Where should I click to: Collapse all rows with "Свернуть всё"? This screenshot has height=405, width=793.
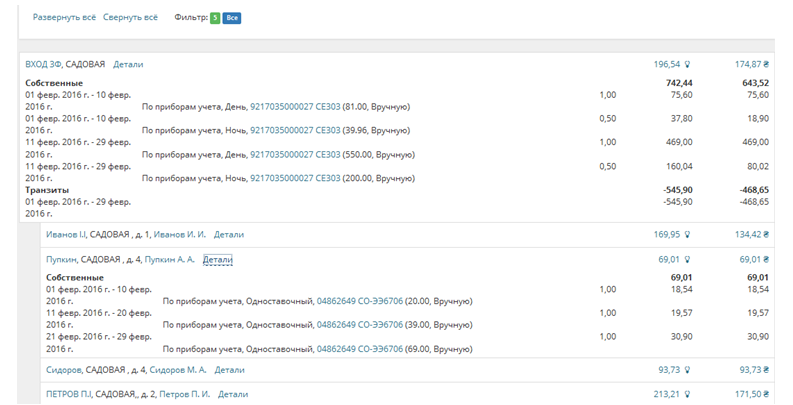130,18
